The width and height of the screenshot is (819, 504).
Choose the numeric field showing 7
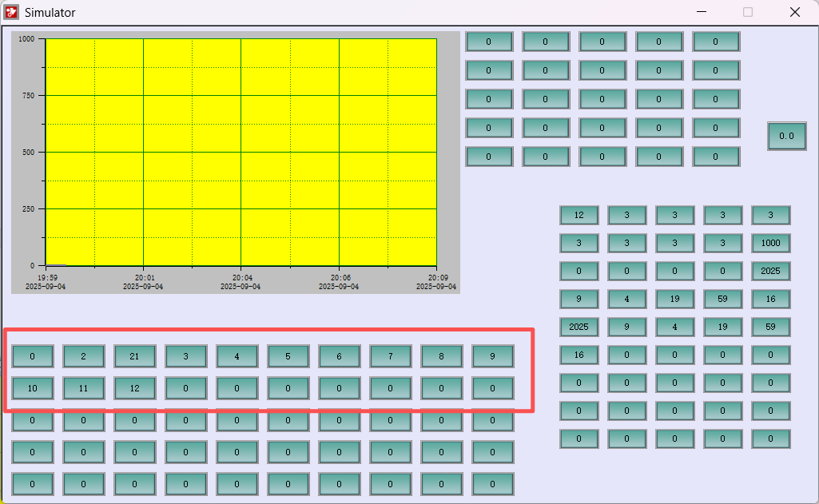coord(390,356)
